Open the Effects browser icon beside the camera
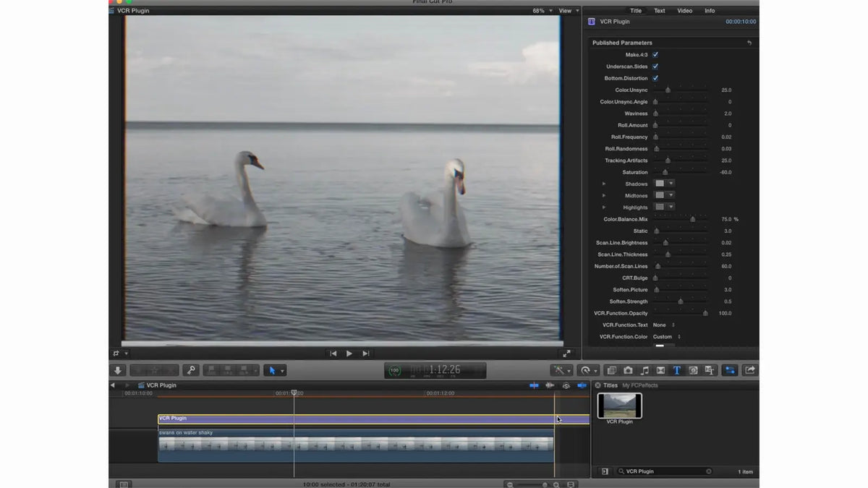The height and width of the screenshot is (488, 868). click(x=612, y=370)
